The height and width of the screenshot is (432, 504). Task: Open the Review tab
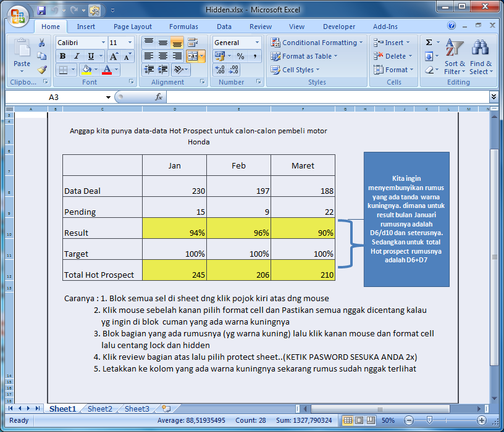tap(261, 27)
